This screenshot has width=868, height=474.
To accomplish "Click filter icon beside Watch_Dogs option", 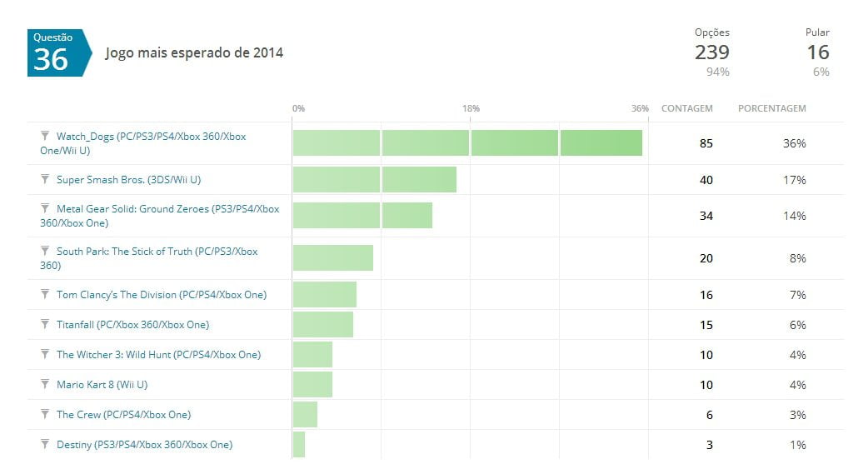I will pos(45,135).
